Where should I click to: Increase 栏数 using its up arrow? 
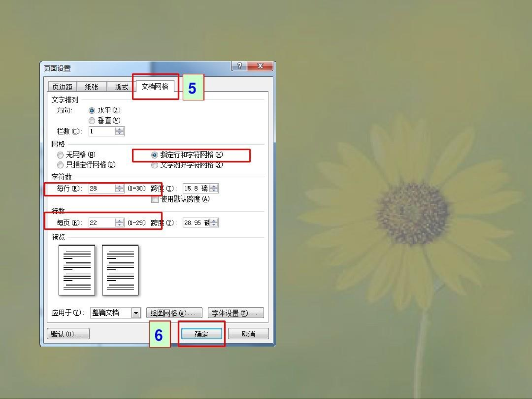click(119, 130)
